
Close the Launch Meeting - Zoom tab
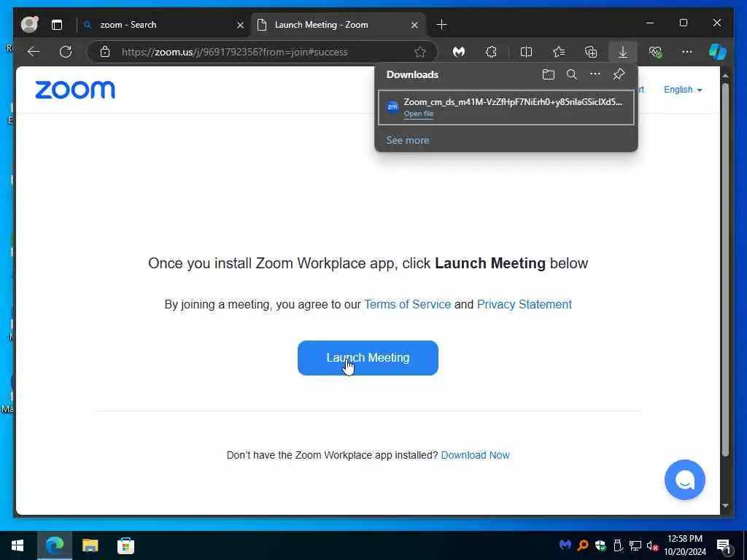click(x=414, y=25)
